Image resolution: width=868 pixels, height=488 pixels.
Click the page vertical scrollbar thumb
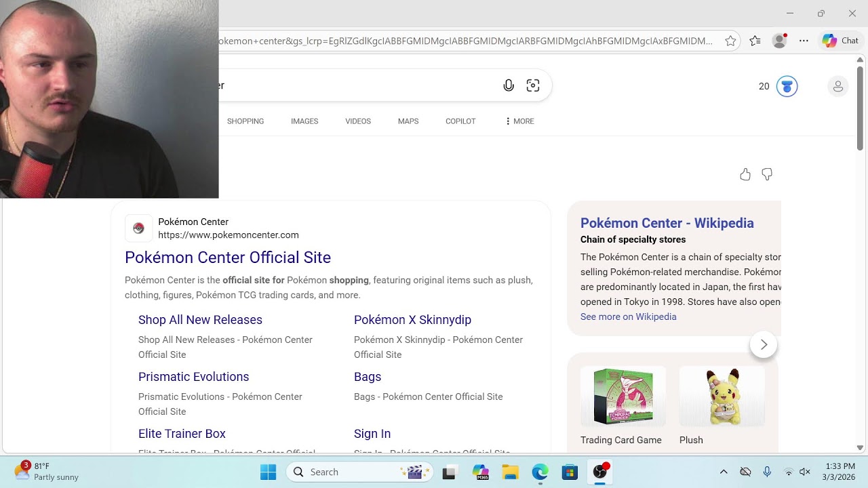860,108
